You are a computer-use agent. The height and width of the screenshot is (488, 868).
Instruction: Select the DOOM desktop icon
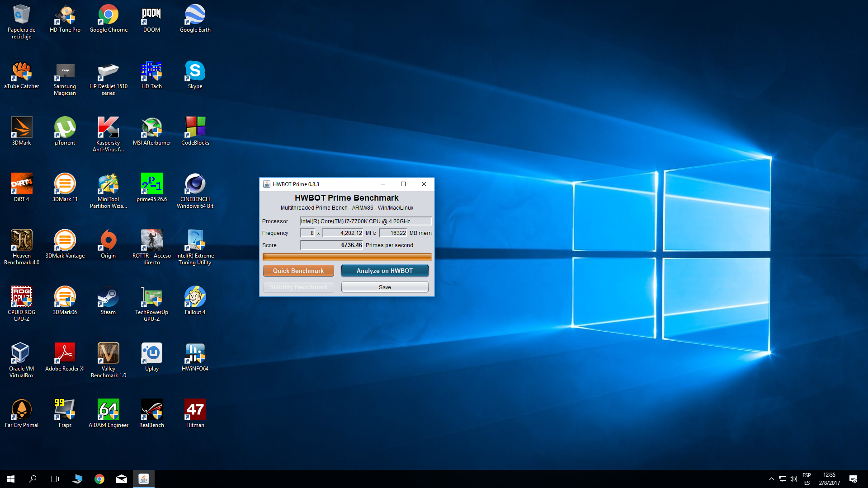pyautogui.click(x=151, y=19)
